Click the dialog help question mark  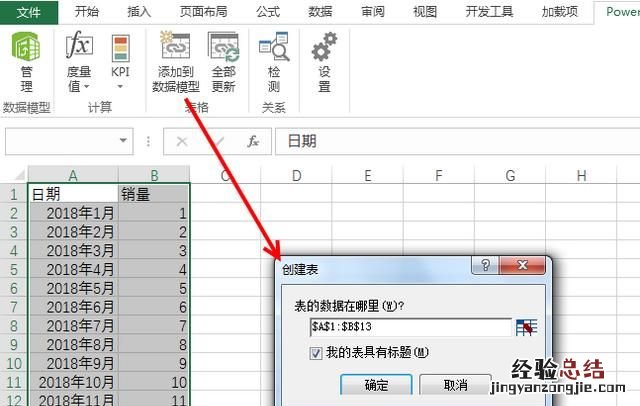tap(484, 266)
